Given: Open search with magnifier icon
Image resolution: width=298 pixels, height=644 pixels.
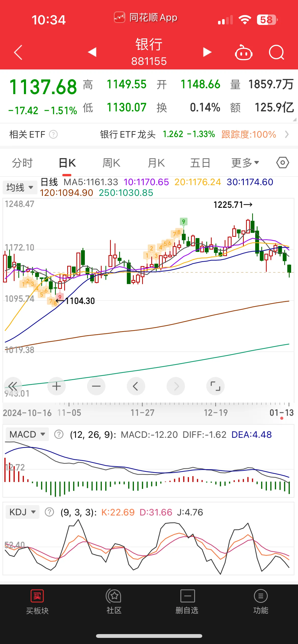Looking at the screenshot, I should (x=277, y=52).
